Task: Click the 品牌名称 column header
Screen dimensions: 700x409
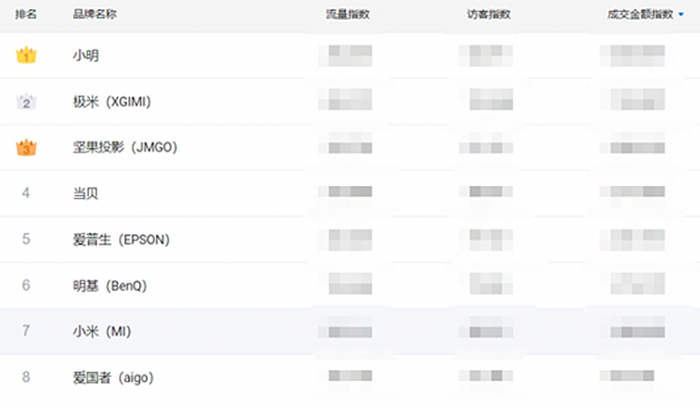Action: click(95, 14)
